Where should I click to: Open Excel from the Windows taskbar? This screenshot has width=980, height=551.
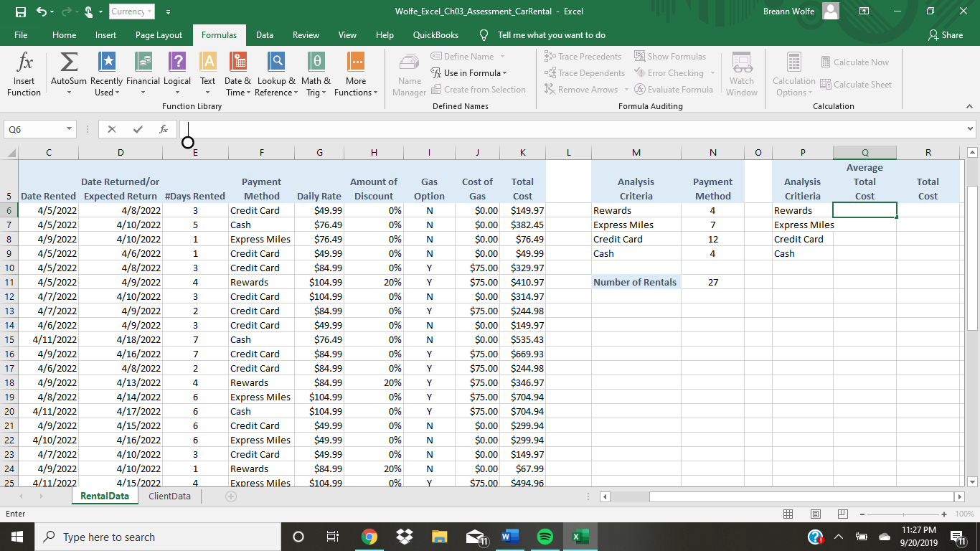[x=580, y=537]
